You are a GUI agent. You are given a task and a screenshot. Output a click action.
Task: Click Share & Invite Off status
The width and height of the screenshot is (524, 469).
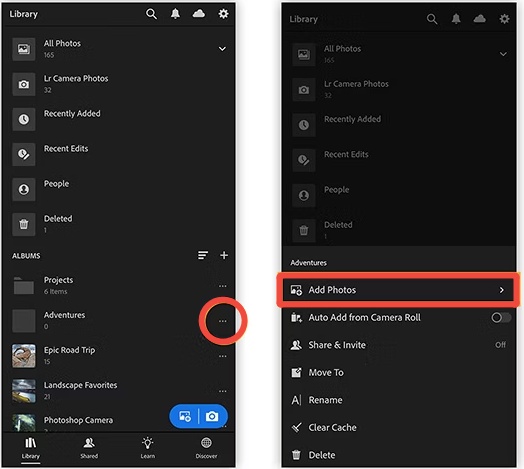(500, 345)
